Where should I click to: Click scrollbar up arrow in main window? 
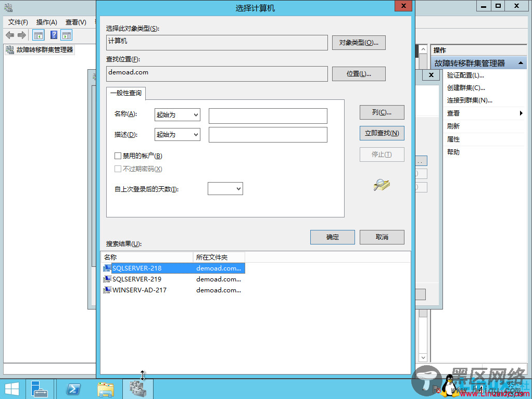(x=423, y=49)
